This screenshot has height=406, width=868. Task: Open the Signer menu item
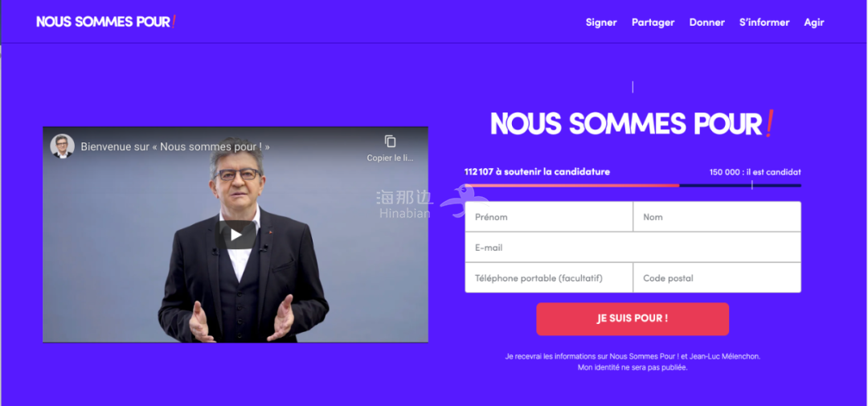[601, 23]
